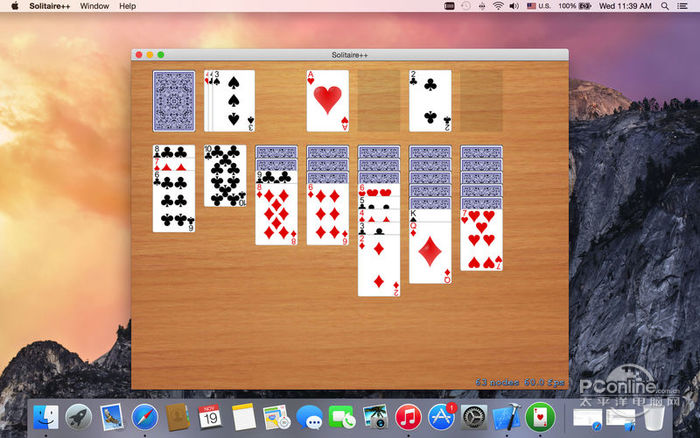This screenshot has height=438, width=700.
Task: Select the Queen of diamonds card
Action: pos(430,252)
